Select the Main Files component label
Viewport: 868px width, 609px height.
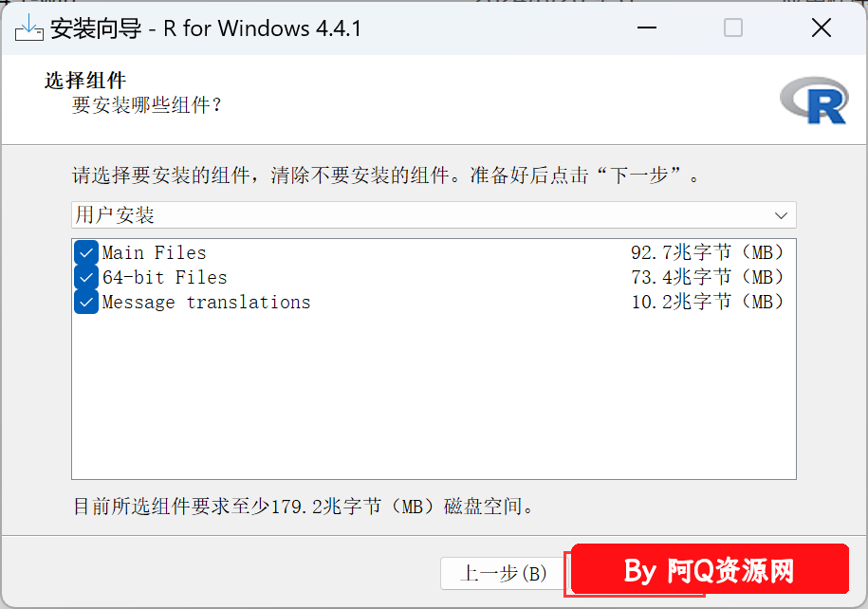154,253
